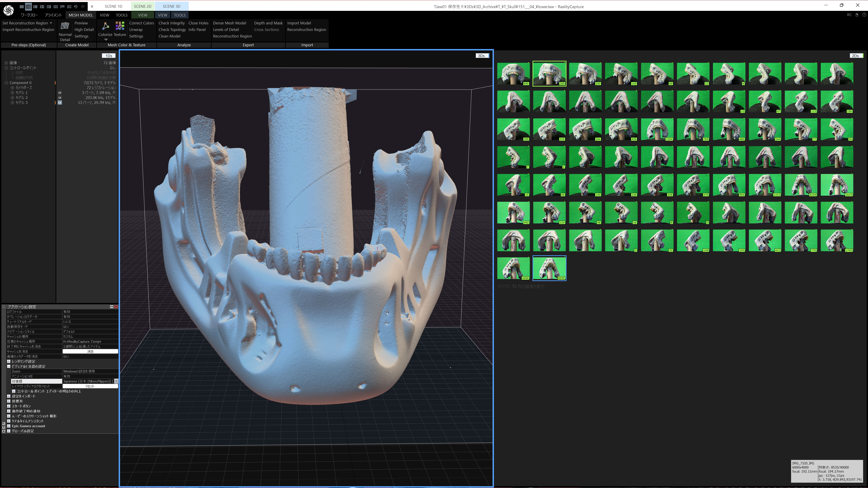Click the dock/undock icon on settings panel

click(x=112, y=307)
